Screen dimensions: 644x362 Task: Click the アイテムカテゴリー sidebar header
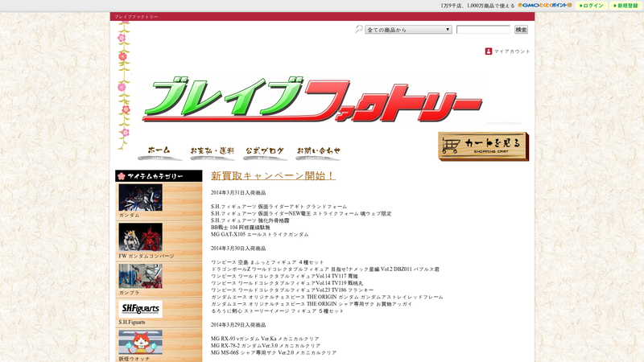[x=159, y=176]
